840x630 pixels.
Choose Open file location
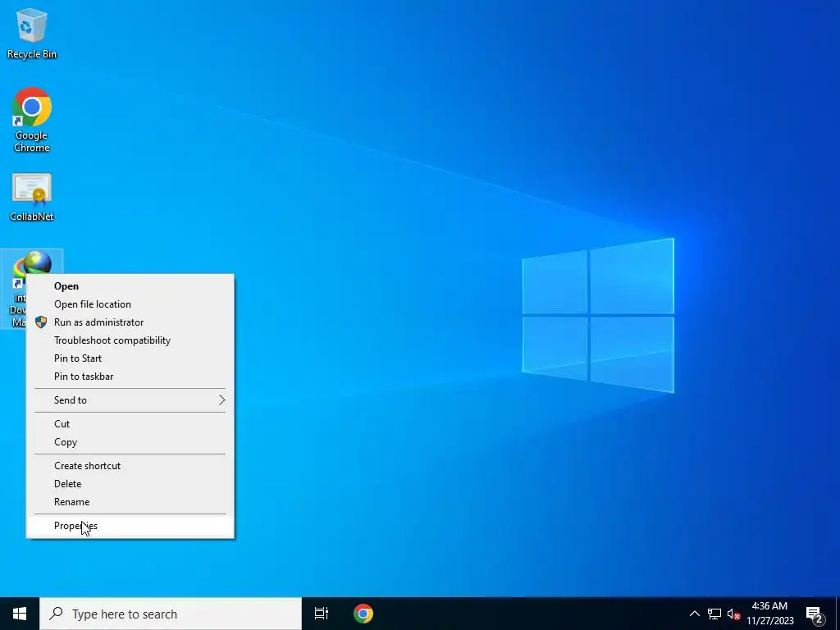point(130,304)
